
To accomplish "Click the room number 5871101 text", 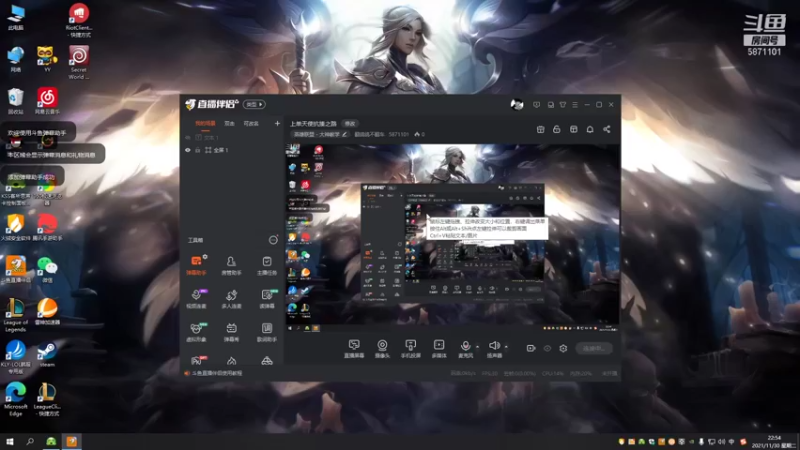I will 398,135.
